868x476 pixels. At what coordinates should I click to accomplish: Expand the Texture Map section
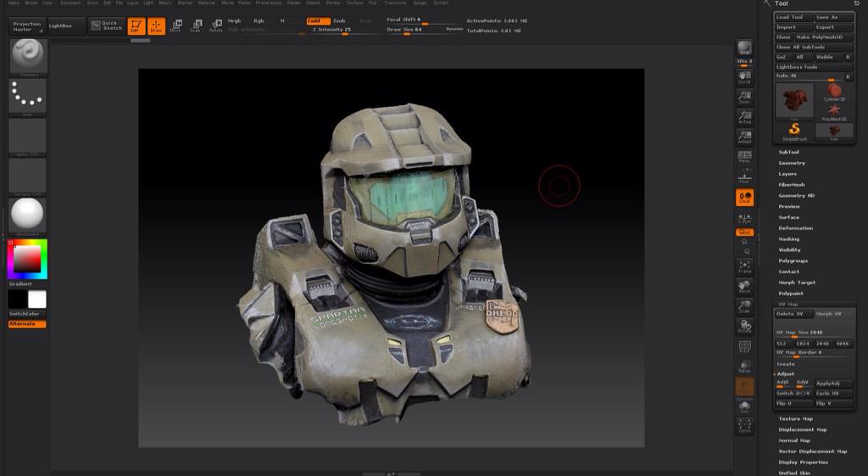(795, 419)
